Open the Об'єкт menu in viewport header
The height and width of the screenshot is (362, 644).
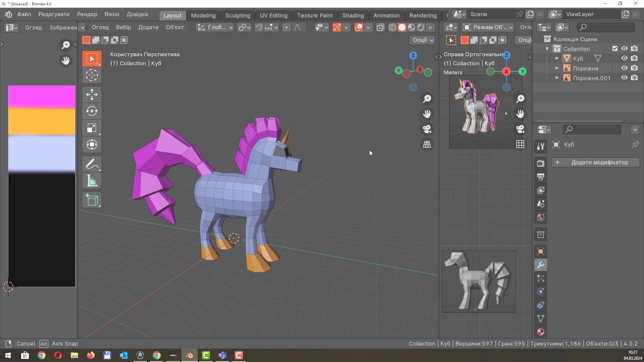click(175, 27)
